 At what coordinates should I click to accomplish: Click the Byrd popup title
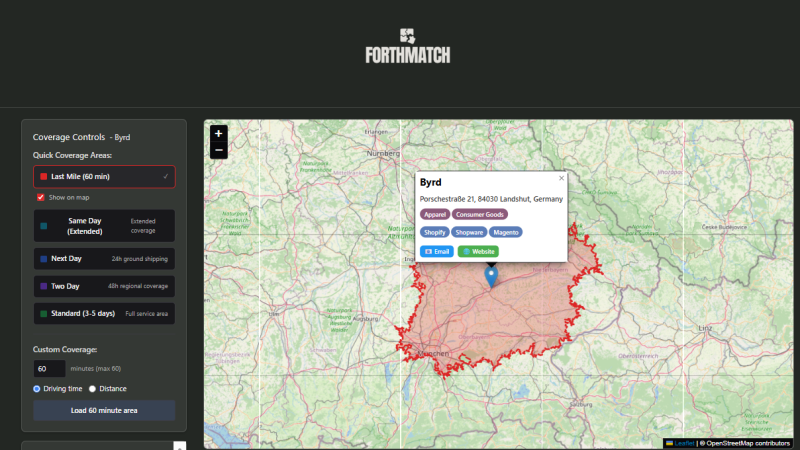(431, 182)
